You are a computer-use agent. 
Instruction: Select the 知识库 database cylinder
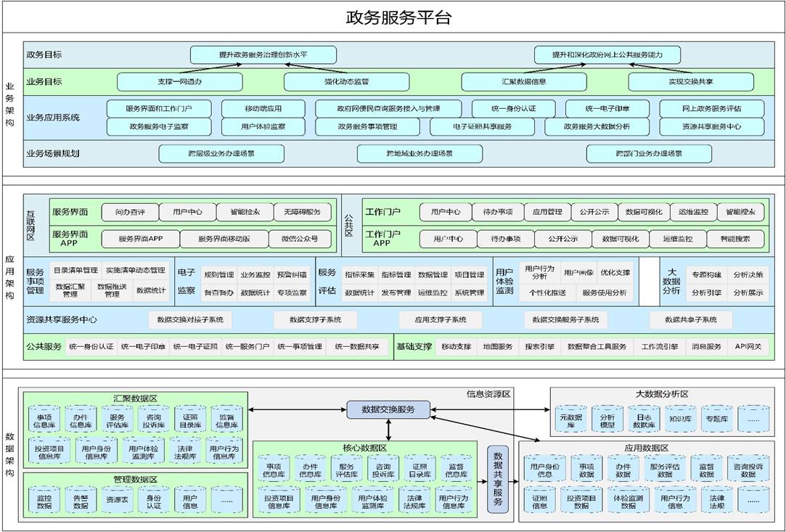tap(681, 420)
